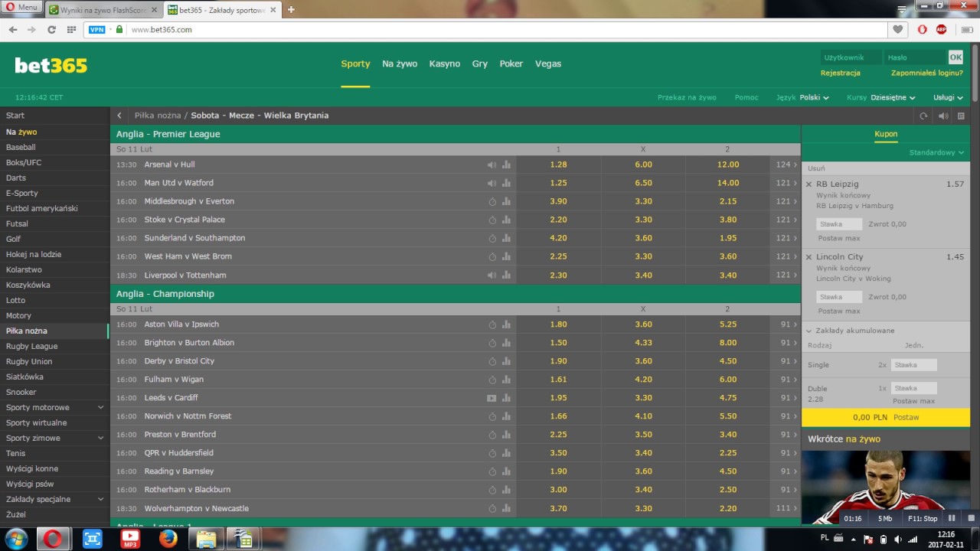This screenshot has height=551, width=980.
Task: Switch to Wyniki na żywo FlashScore browser tab
Action: (x=103, y=10)
